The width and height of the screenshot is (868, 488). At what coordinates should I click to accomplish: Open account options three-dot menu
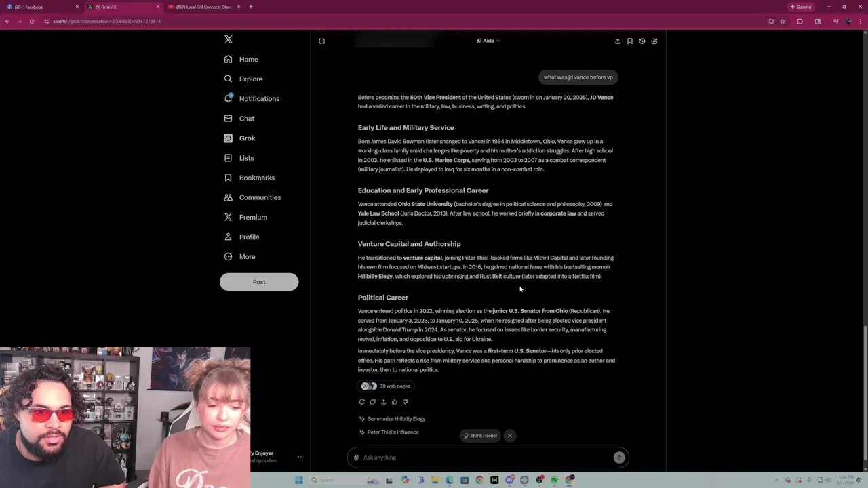300,457
